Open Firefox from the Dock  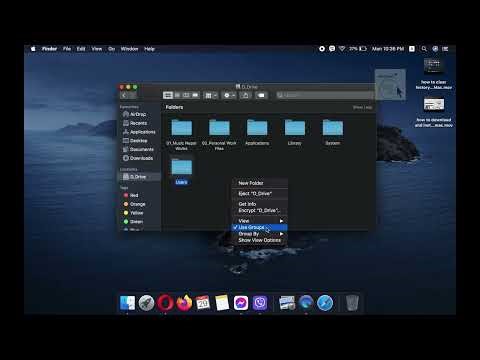click(184, 303)
